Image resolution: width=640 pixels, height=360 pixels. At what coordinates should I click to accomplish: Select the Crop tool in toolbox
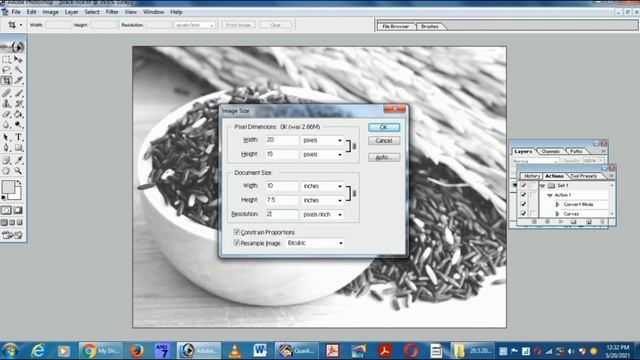point(6,80)
